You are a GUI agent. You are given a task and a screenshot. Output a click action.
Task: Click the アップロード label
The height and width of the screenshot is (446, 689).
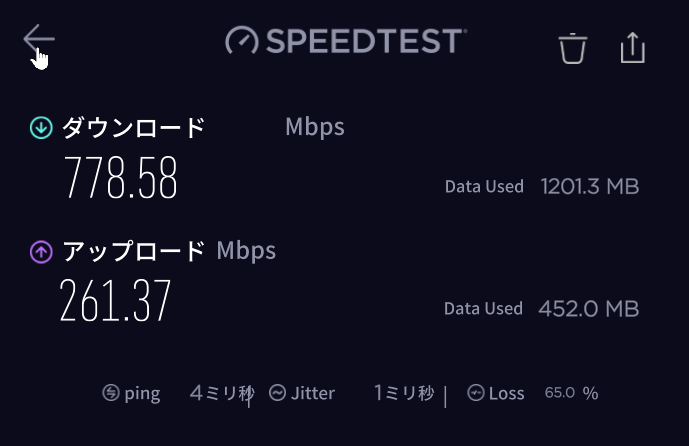134,251
